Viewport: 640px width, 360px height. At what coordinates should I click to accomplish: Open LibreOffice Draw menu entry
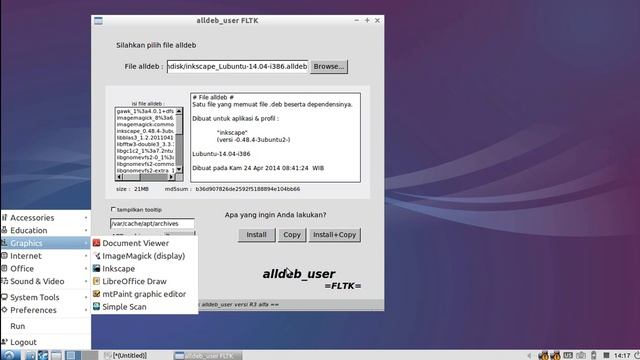pyautogui.click(x=144, y=281)
